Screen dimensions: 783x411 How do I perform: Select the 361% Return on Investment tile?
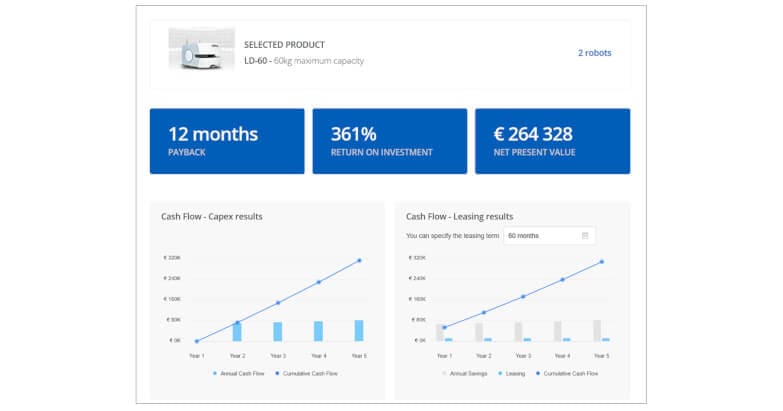(x=389, y=141)
